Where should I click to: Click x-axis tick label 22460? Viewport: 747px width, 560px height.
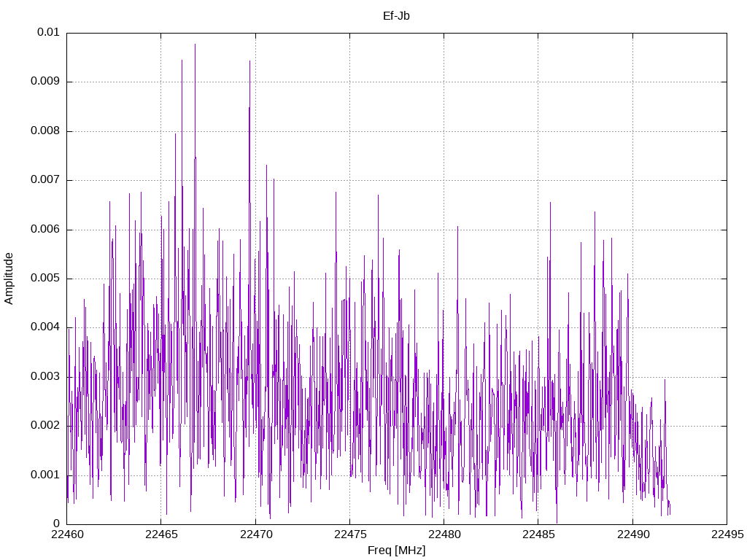tap(66, 534)
